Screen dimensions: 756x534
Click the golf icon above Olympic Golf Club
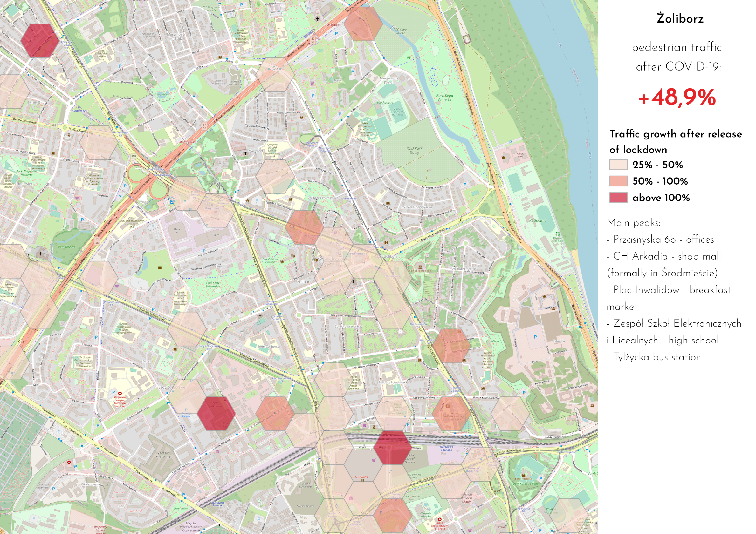(x=558, y=234)
